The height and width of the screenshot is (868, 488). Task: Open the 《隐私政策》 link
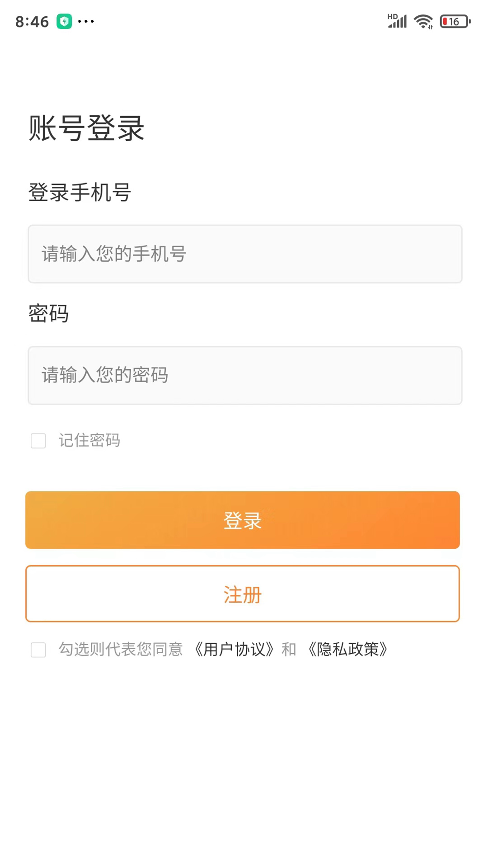[x=347, y=650]
